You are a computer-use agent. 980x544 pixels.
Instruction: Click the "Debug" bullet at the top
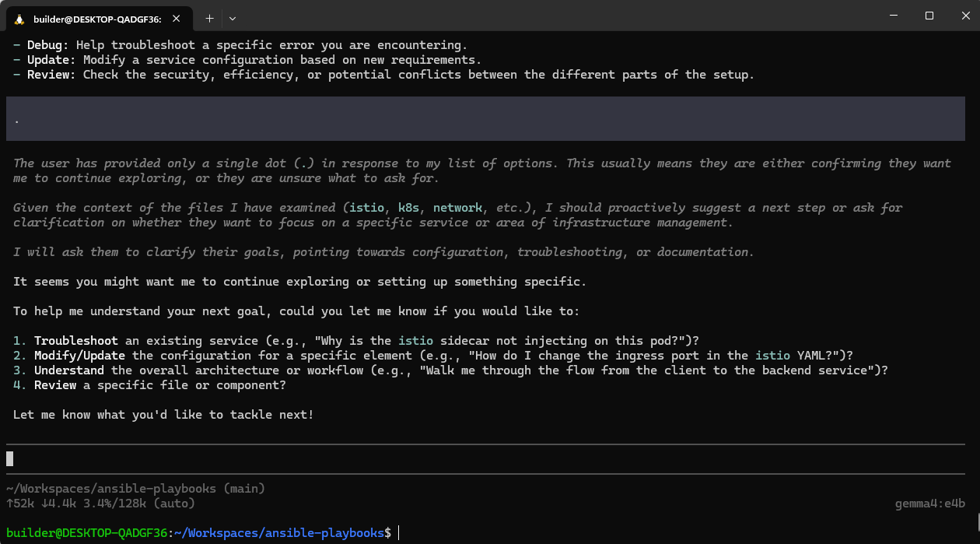coord(48,45)
